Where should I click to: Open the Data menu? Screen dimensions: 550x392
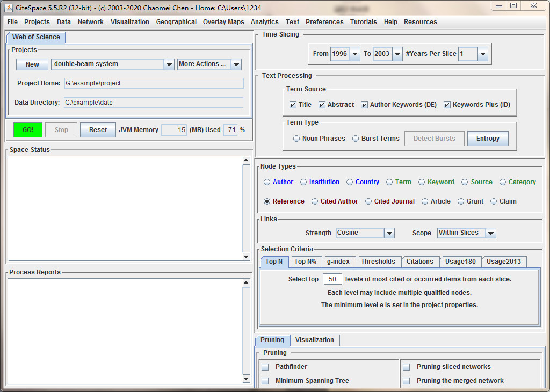tap(64, 21)
